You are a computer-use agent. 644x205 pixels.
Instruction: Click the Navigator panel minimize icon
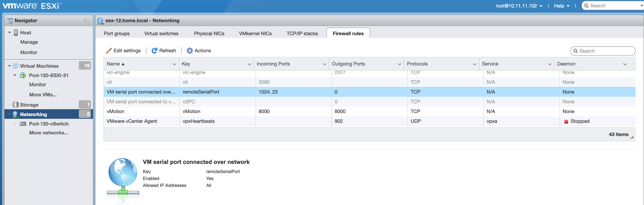86,21
